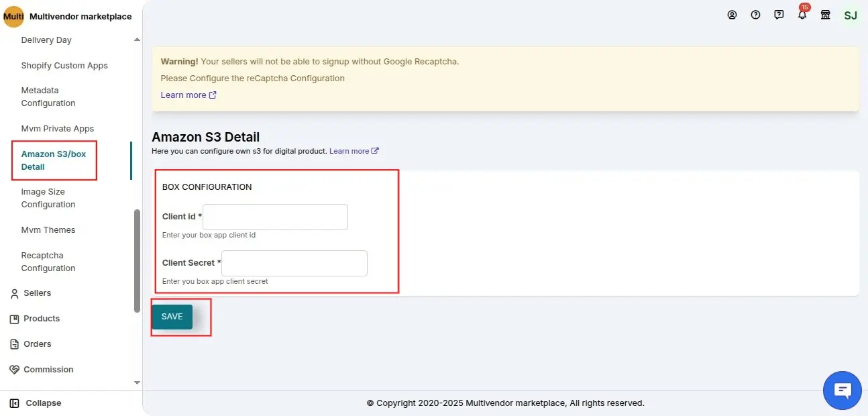Click the Client Secret text box
Viewport: 868px width, 416px height.
[294, 263]
